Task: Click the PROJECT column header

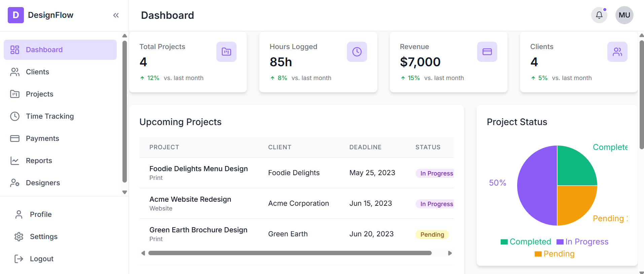Action: [x=164, y=147]
